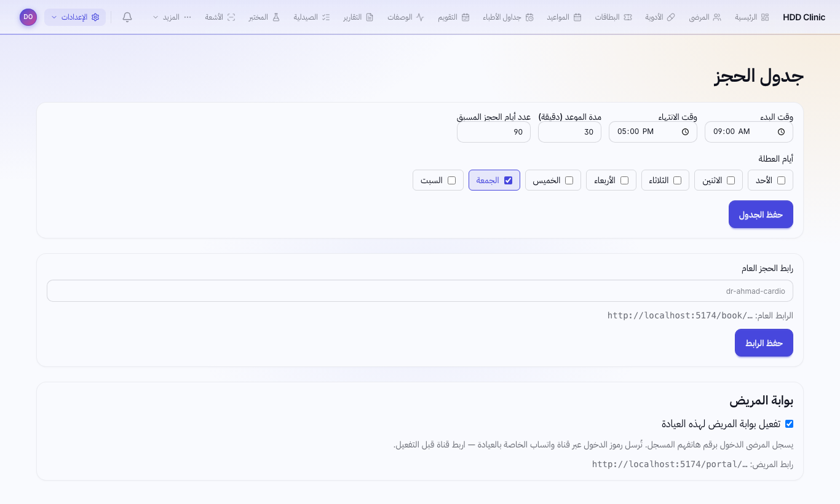Navigate to الأشعة radiology section
Viewport: 840px width, 504px height.
pos(220,17)
